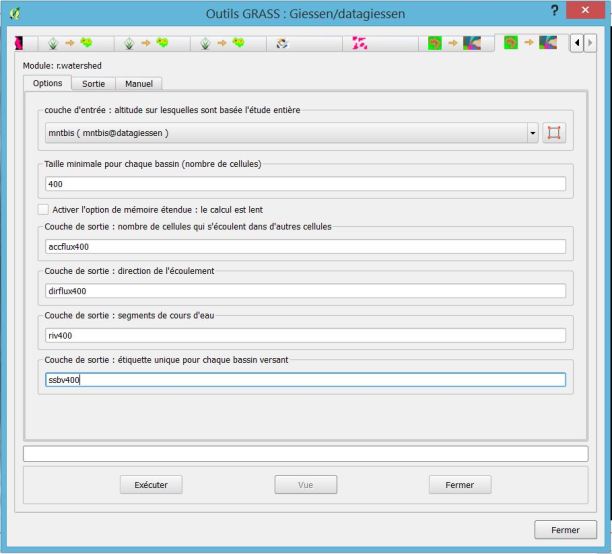612x554 pixels.
Task: Click the 'Module: r.watershed' label
Action: click(62, 66)
